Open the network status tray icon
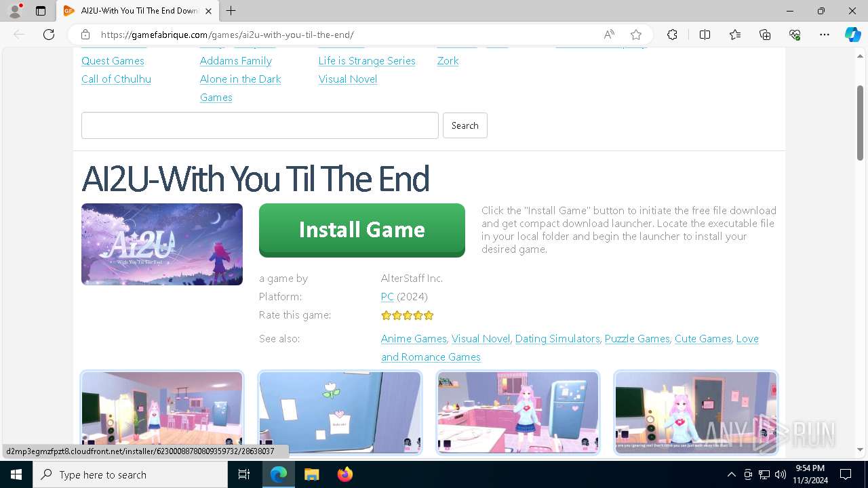The image size is (868, 488). pyautogui.click(x=764, y=474)
